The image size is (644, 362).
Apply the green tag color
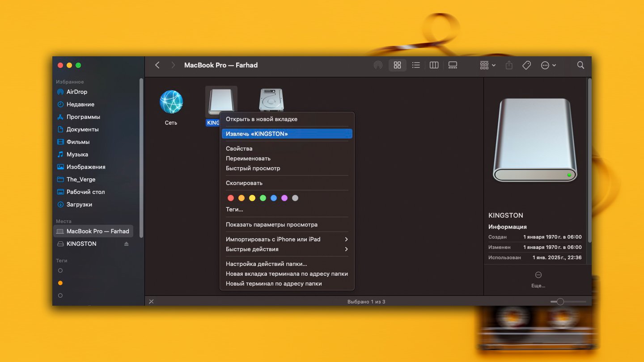tap(263, 198)
